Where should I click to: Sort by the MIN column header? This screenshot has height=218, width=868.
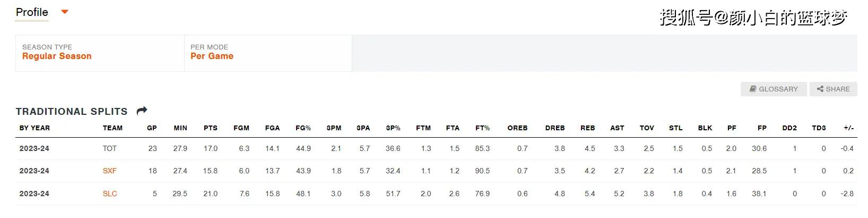pyautogui.click(x=180, y=128)
